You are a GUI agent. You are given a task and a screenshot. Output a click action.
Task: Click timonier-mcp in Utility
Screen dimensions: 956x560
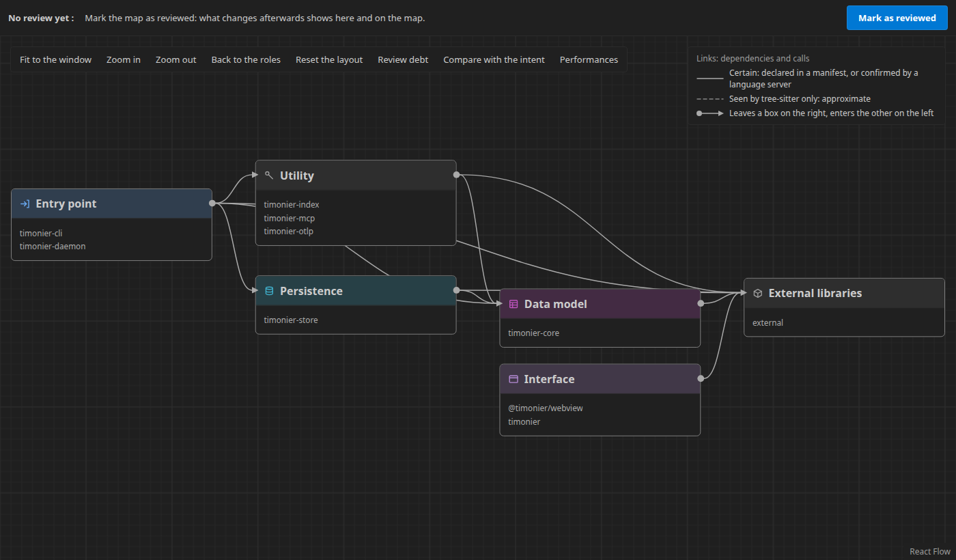pos(290,218)
